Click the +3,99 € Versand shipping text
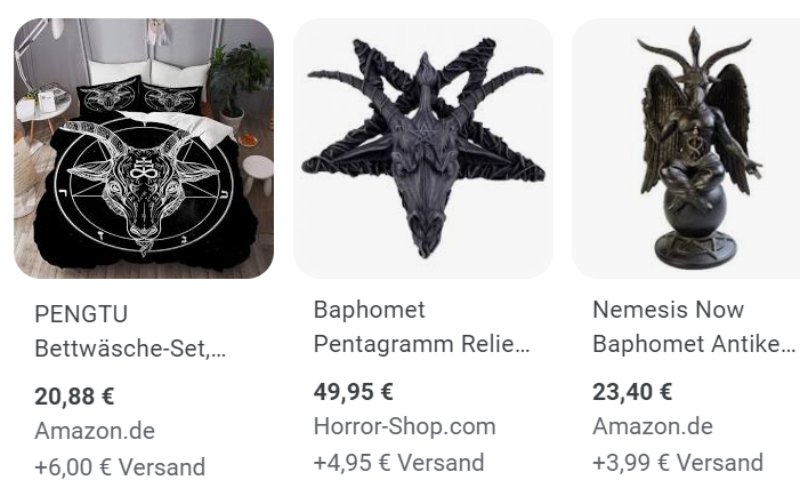Screen dimensions: 800x488 [x=678, y=462]
